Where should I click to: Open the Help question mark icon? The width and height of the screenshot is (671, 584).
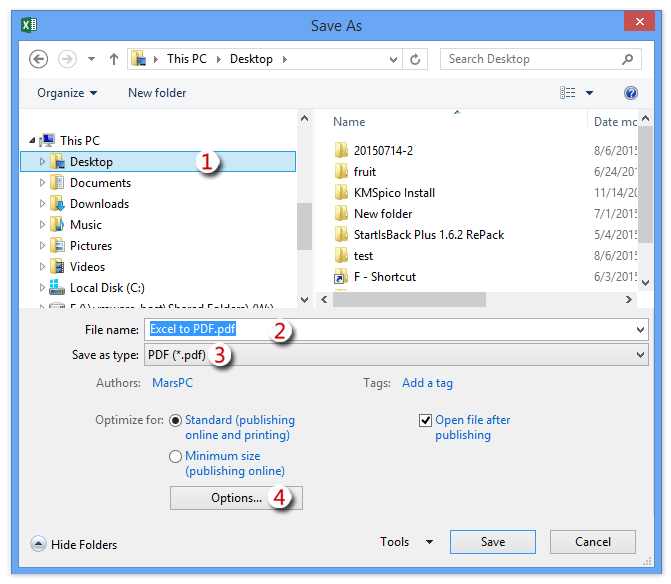[631, 93]
